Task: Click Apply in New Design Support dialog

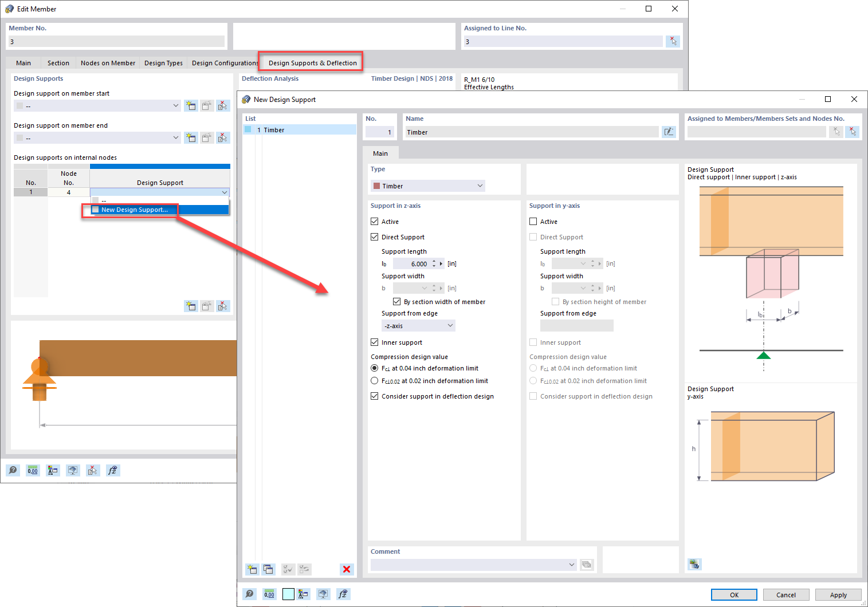Action: pos(838,595)
